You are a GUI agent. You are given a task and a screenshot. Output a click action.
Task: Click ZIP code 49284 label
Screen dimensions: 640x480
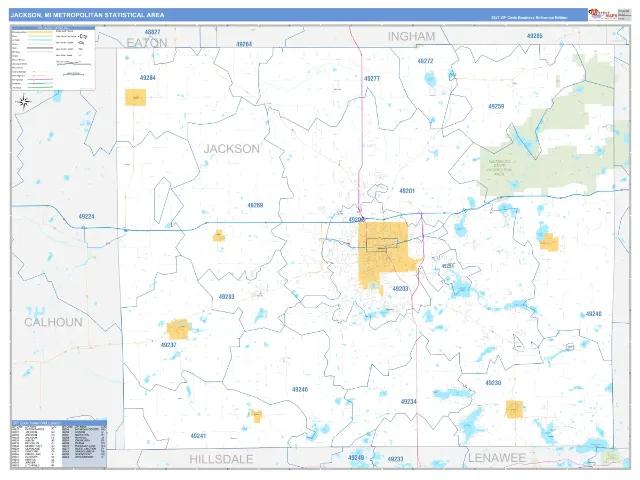pos(148,78)
